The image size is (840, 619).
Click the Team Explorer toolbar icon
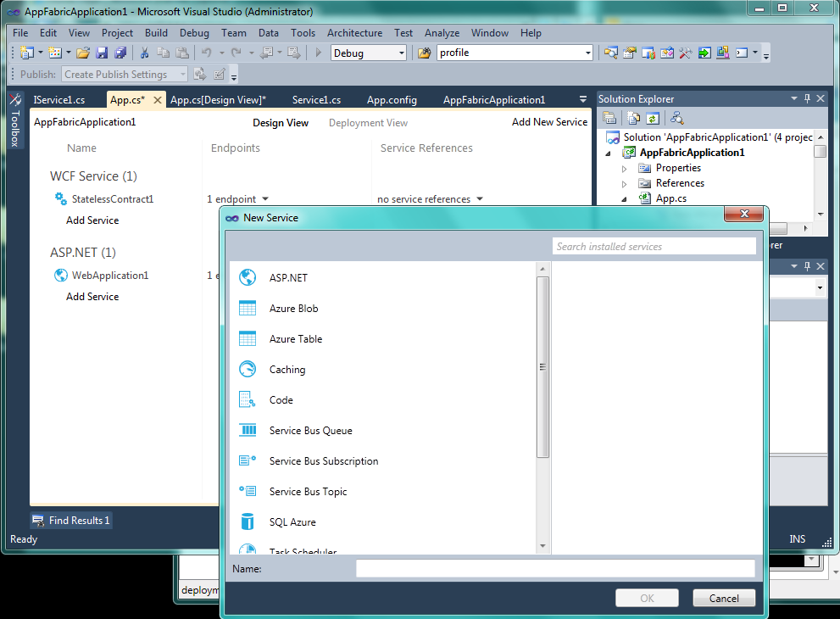[x=648, y=53]
